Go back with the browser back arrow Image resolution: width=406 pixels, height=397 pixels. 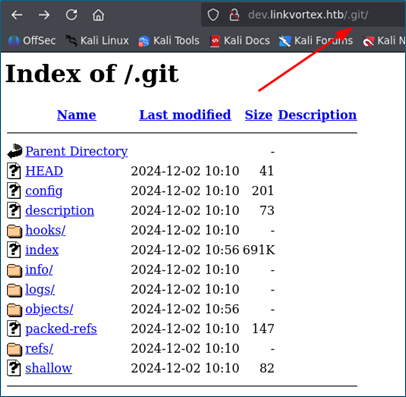17,15
